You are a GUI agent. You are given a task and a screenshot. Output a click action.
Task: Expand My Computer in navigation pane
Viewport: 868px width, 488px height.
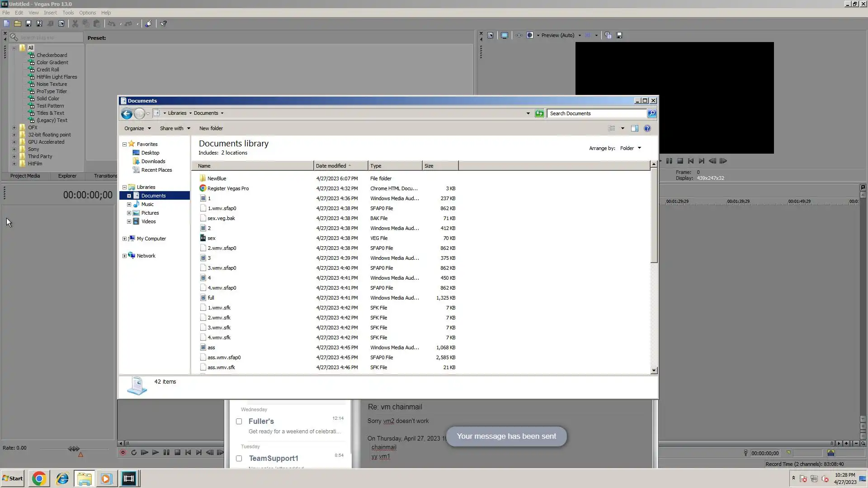pyautogui.click(x=125, y=239)
